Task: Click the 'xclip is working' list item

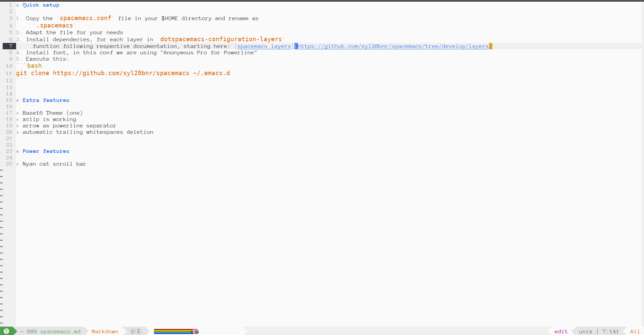Action: (x=49, y=119)
